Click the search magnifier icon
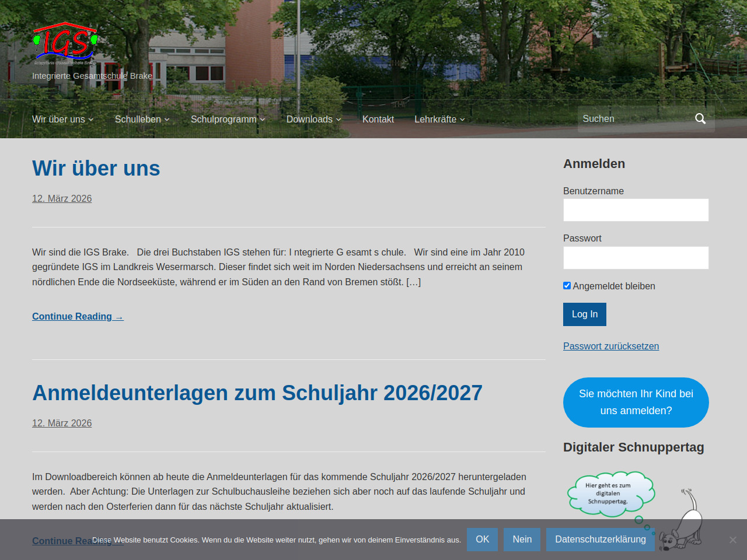This screenshot has width=747, height=560. (700, 119)
